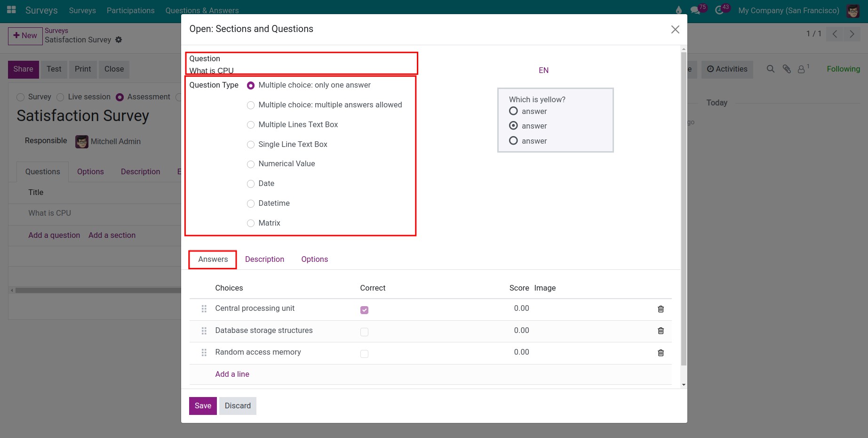The image size is (868, 438).
Task: Click the Share button
Action: (x=23, y=69)
